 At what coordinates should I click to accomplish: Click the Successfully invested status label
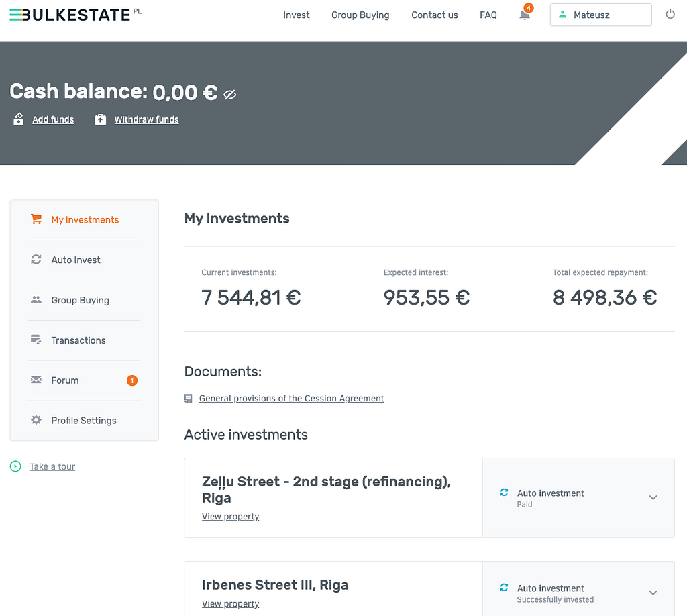coord(555,599)
